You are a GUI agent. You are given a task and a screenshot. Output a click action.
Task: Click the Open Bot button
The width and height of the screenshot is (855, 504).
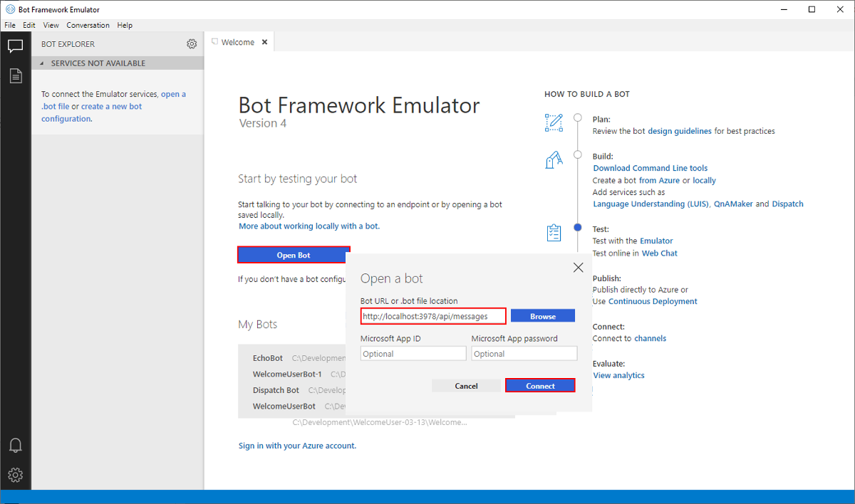pyautogui.click(x=294, y=255)
